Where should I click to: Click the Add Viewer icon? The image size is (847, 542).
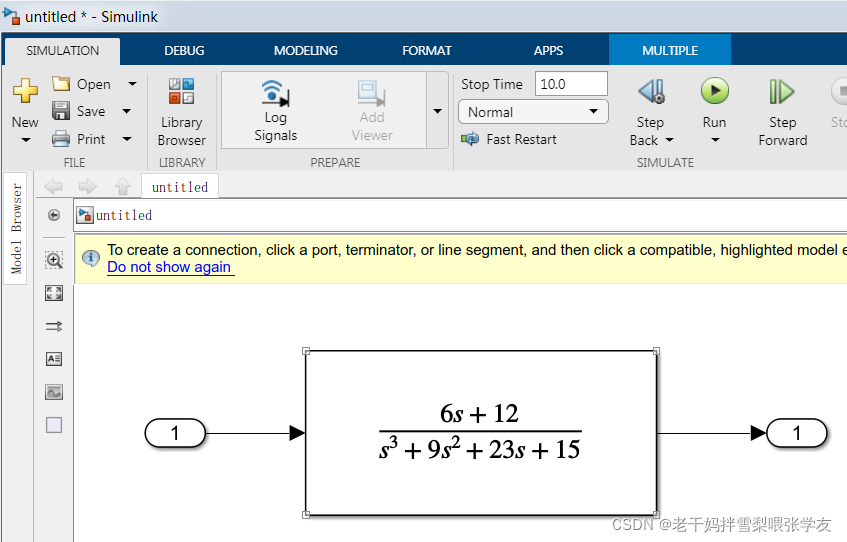372,93
